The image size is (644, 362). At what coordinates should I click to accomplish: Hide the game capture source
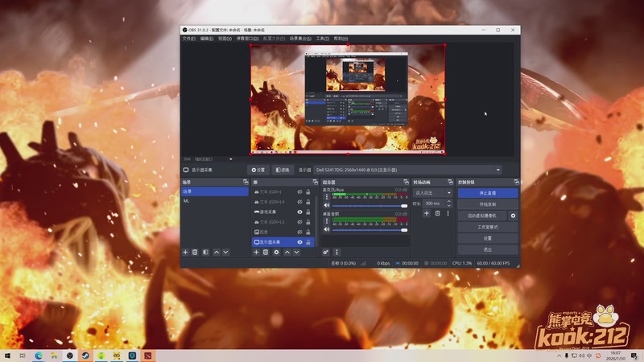point(299,212)
